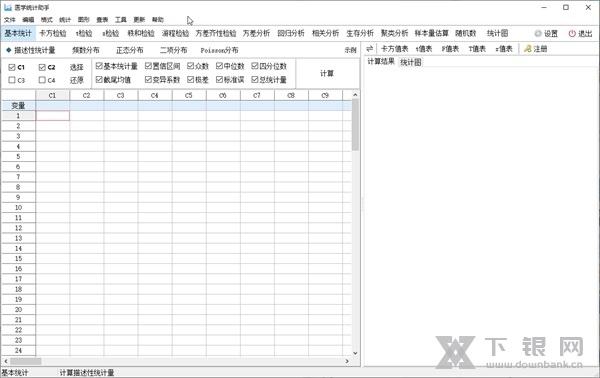Open the 随机数 tab
Viewport: 600px width, 378px height.
point(466,33)
